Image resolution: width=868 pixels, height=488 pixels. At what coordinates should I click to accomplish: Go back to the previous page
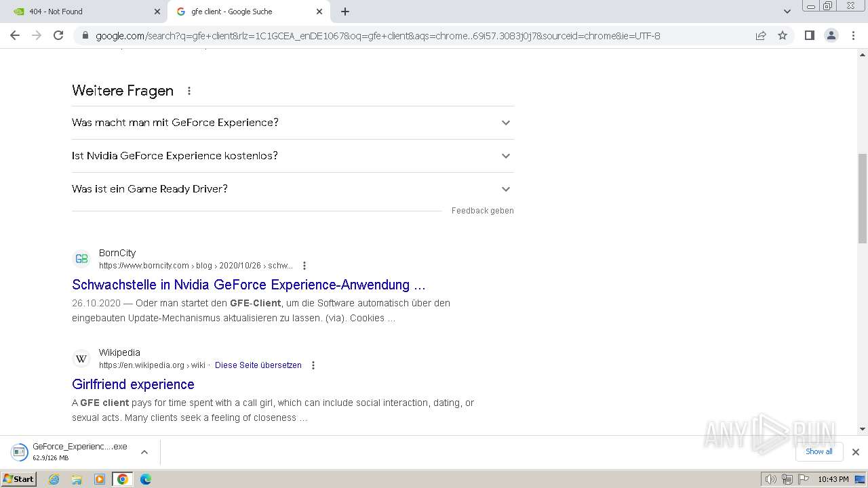[x=15, y=35]
